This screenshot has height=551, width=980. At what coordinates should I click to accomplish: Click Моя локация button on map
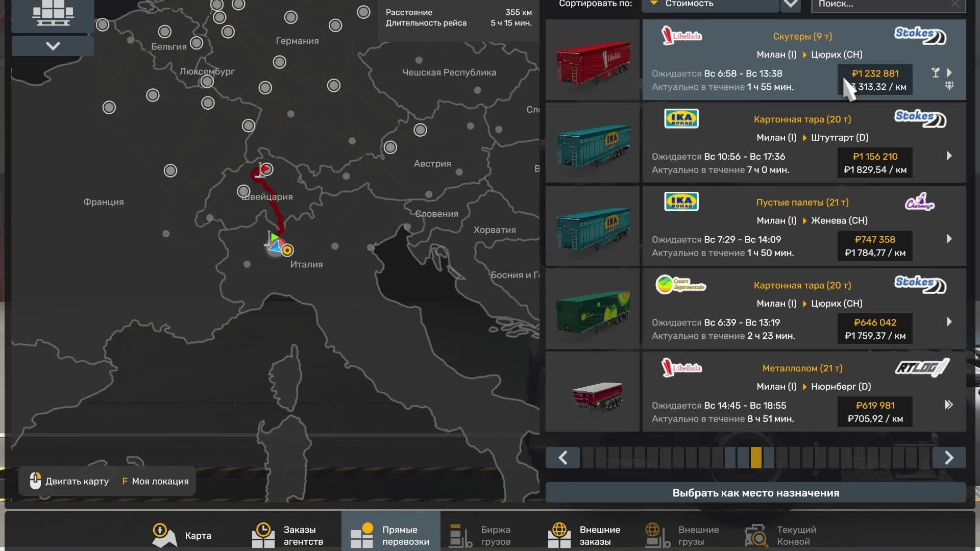(x=155, y=481)
